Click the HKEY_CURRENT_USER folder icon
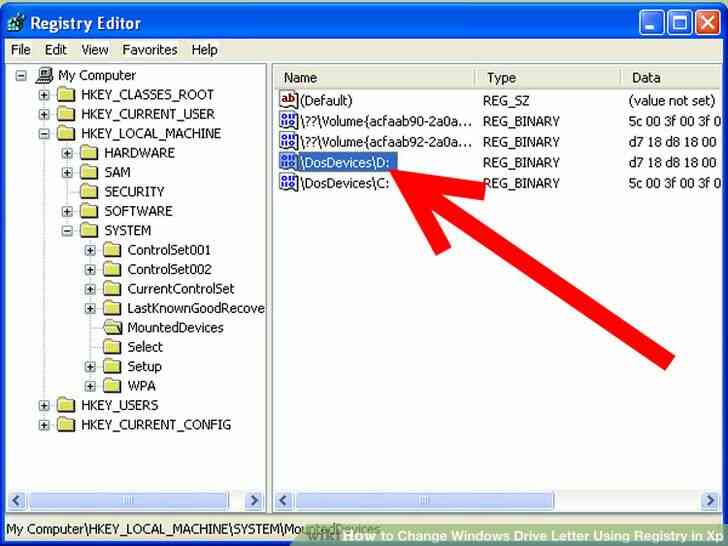This screenshot has width=728, height=546. point(66,114)
